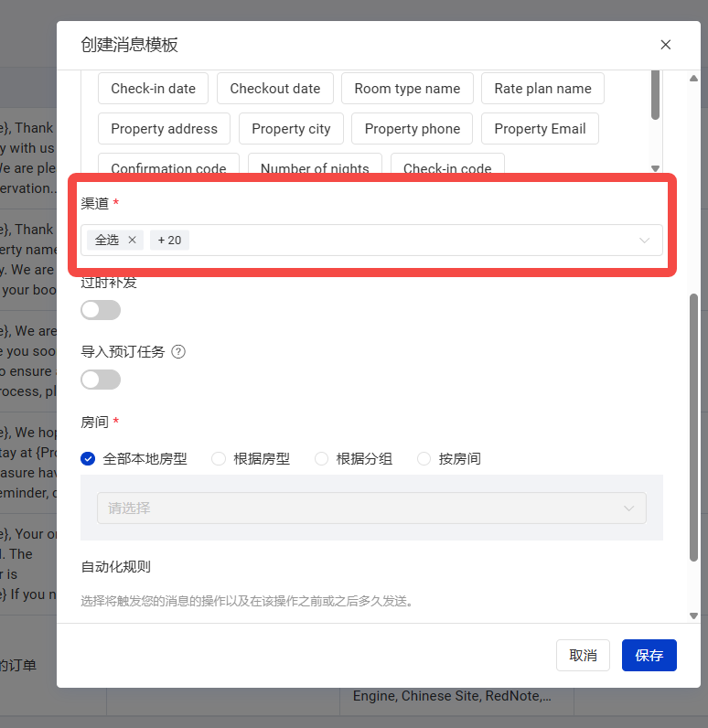708x728 pixels.
Task: Click the variable list scrollbar down arrow
Action: (655, 168)
